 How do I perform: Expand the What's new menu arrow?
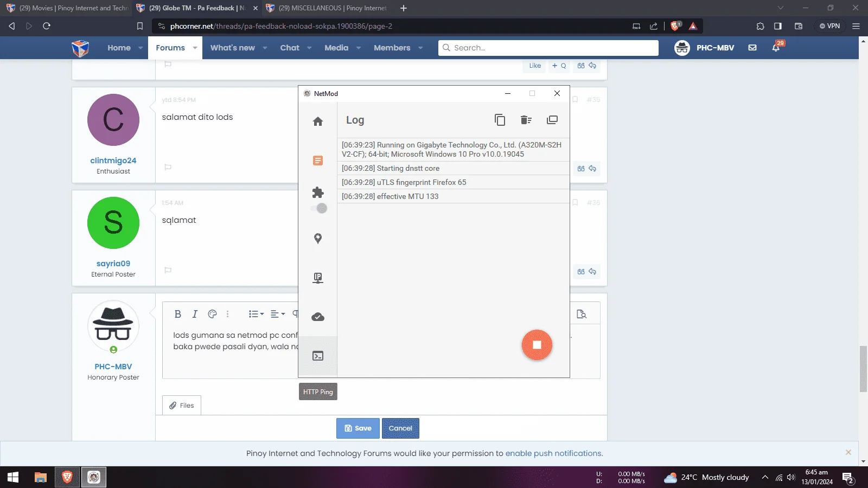(265, 48)
